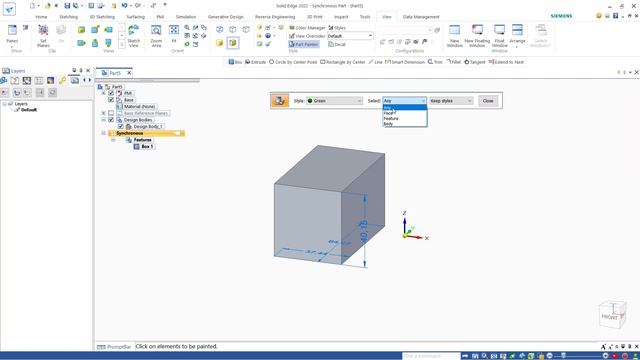Select the Tangent relationship tool

[475, 62]
